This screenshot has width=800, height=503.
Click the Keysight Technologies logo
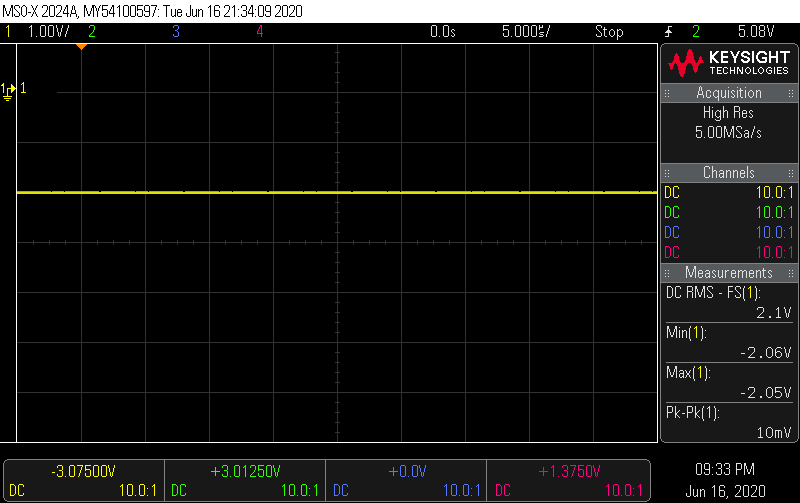[x=729, y=63]
